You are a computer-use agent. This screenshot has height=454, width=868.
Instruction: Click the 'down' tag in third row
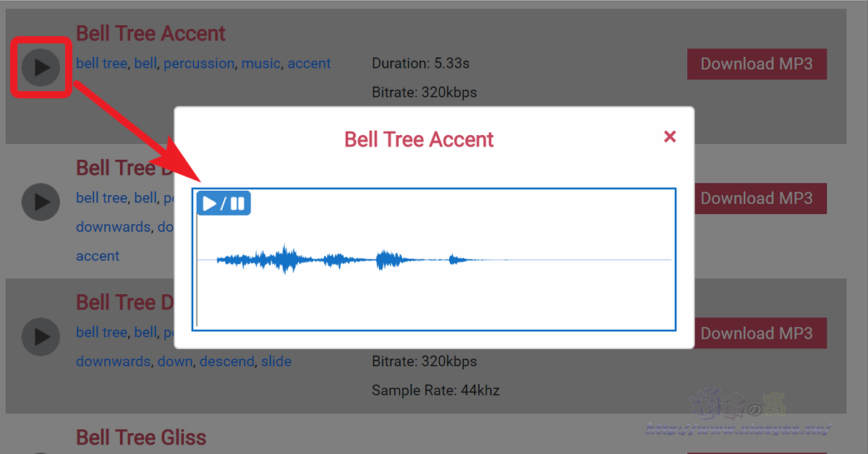[x=175, y=361]
